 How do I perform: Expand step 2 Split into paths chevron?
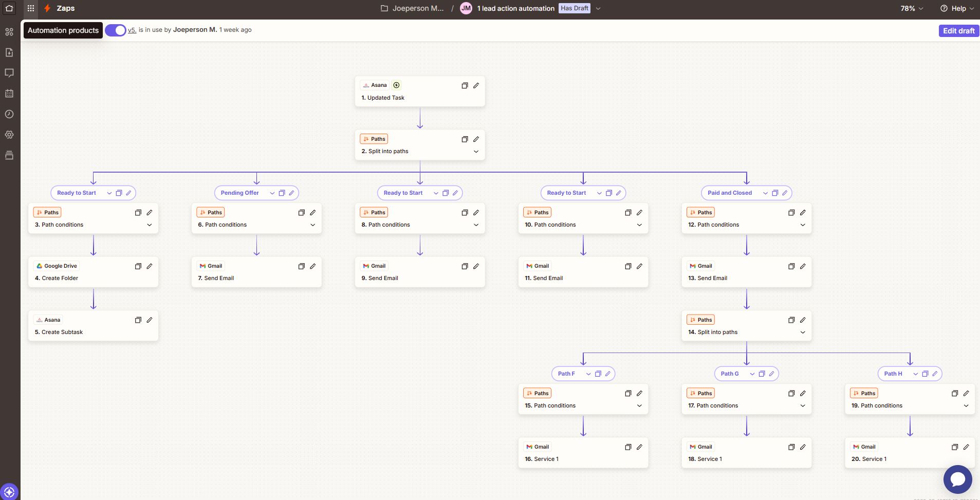tap(476, 152)
